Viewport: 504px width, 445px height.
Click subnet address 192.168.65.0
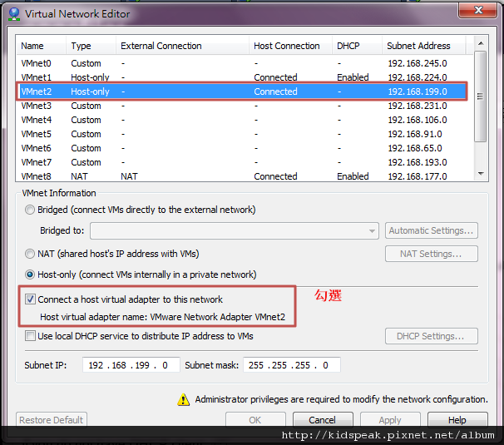(x=415, y=148)
